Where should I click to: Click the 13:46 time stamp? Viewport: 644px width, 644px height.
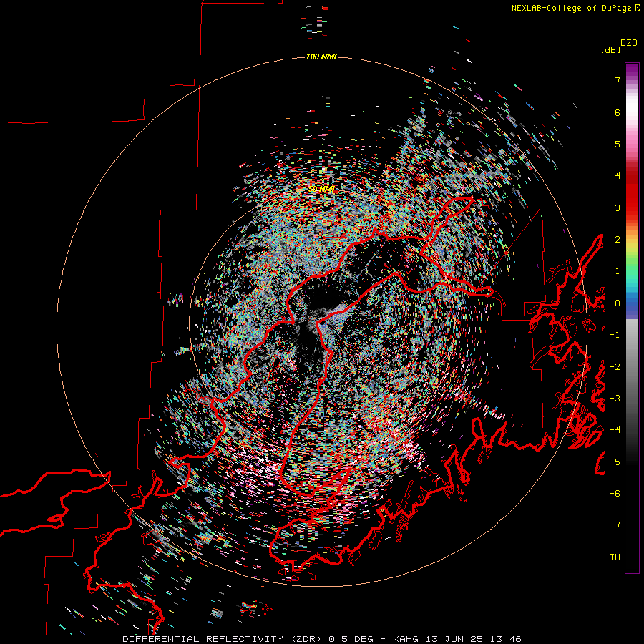click(x=507, y=639)
